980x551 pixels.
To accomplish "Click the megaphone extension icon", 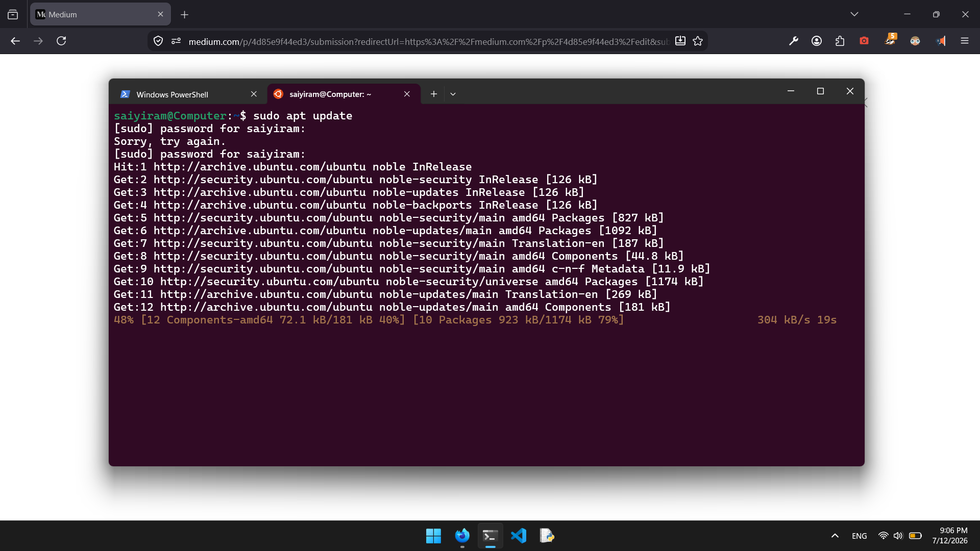I will [941, 41].
